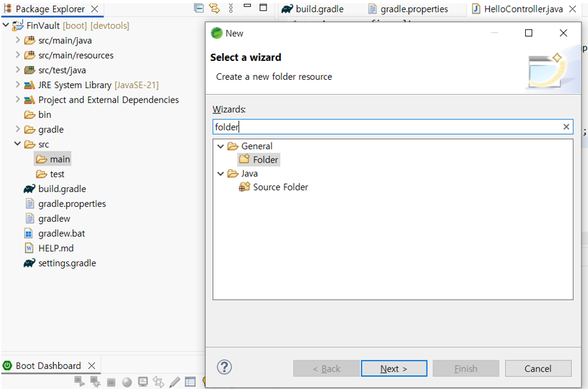This screenshot has height=389, width=588.
Task: Expand Project and External Dependencies node
Action: (x=18, y=99)
